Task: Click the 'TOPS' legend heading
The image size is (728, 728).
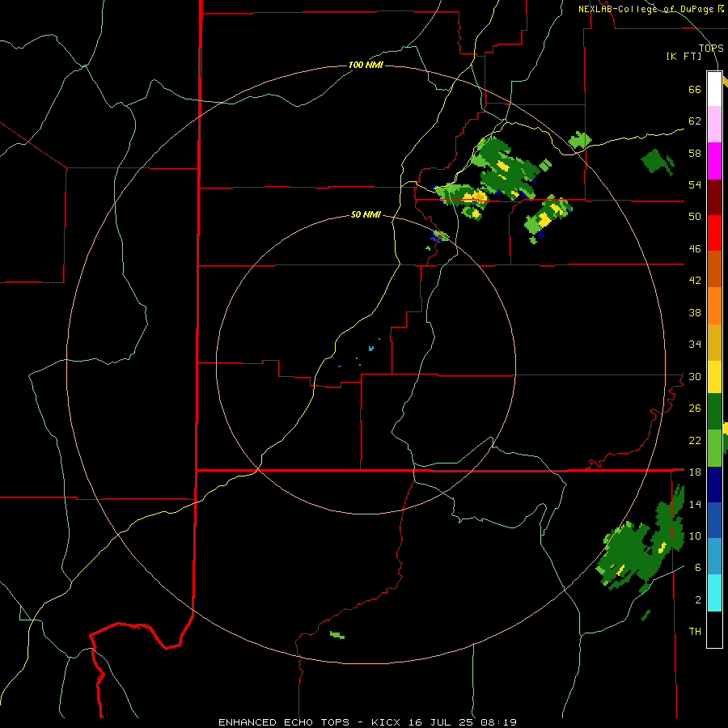Action: point(711,48)
